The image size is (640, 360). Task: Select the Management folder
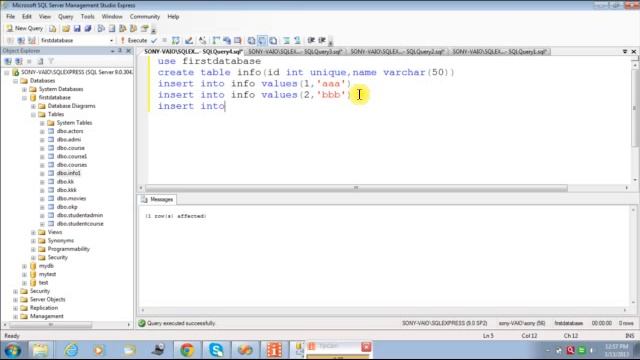[x=47, y=316]
